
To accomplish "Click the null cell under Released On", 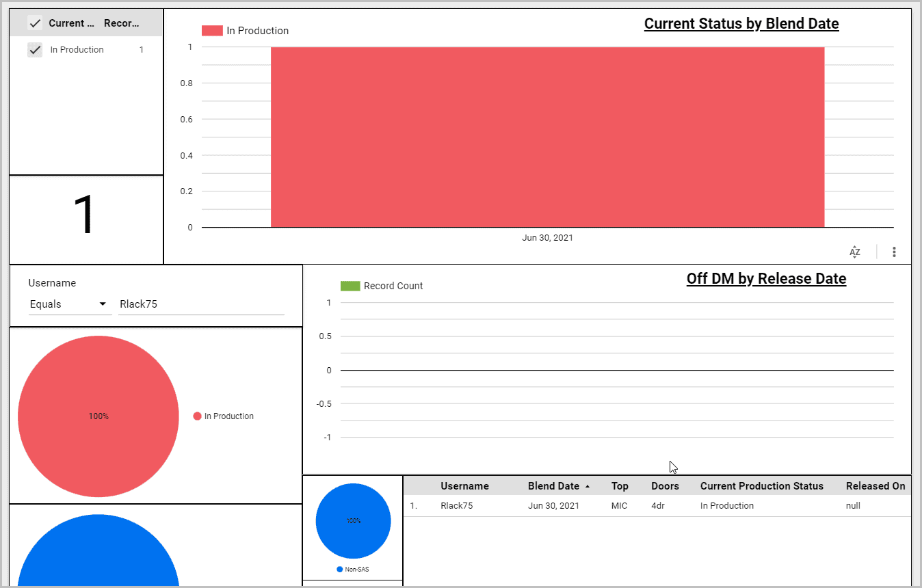I will coord(853,506).
